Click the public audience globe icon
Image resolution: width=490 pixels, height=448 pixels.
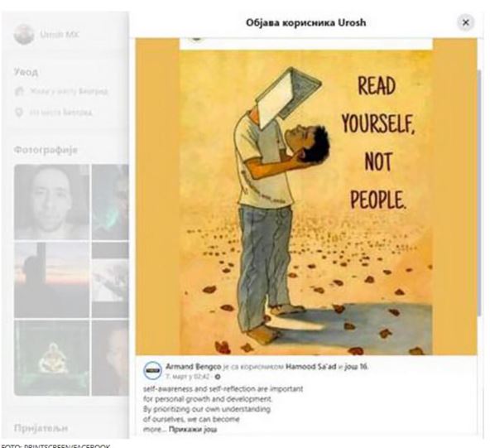218,377
